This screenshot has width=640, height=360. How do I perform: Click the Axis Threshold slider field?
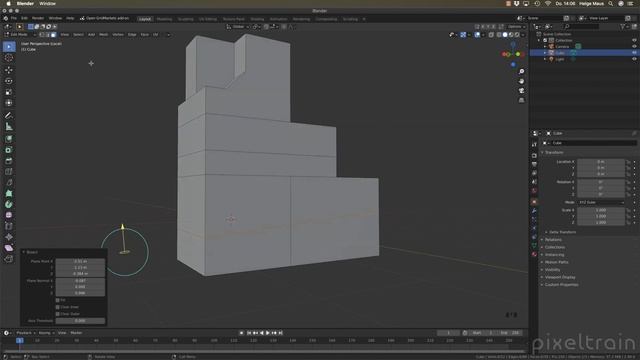pyautogui.click(x=80, y=321)
